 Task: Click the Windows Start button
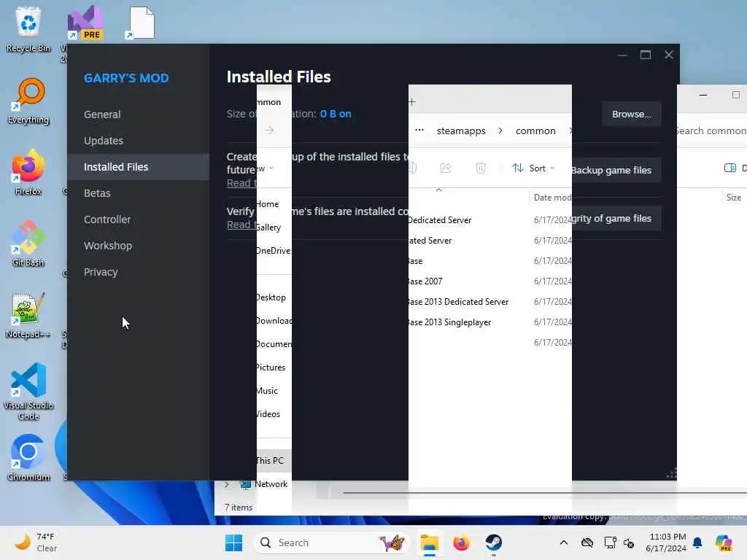pyautogui.click(x=233, y=542)
